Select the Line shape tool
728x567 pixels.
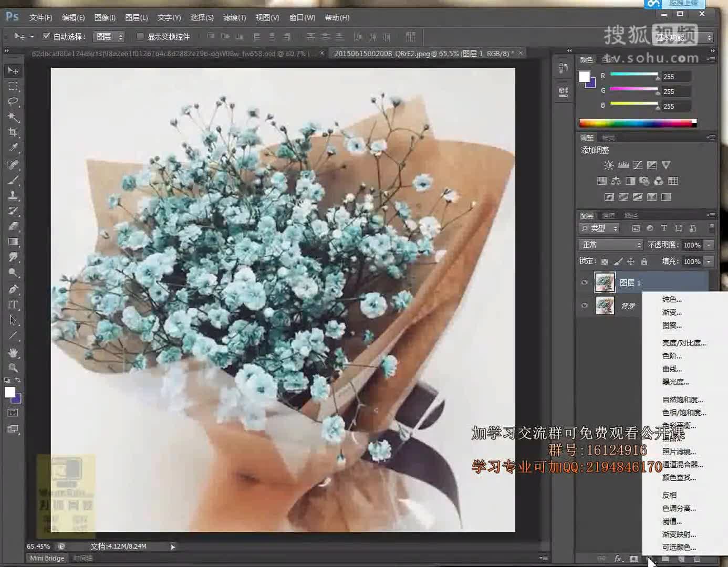13,336
